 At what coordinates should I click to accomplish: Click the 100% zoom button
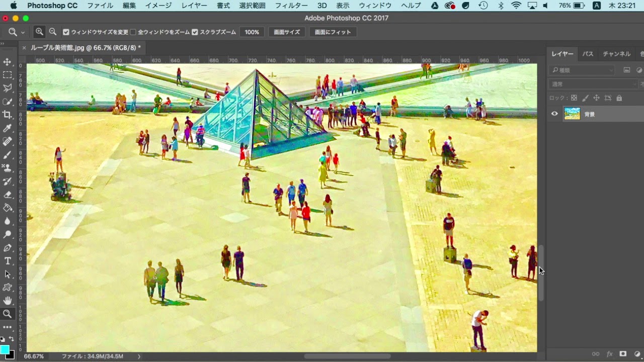point(252,32)
